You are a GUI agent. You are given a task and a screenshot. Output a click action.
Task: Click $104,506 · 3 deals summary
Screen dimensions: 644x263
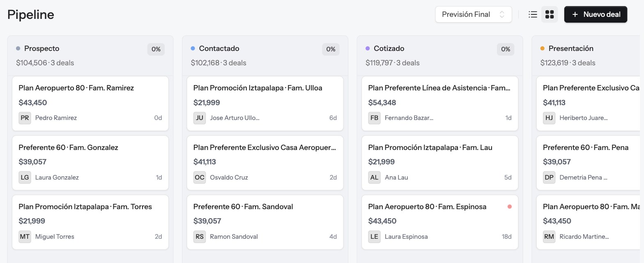[x=45, y=63]
